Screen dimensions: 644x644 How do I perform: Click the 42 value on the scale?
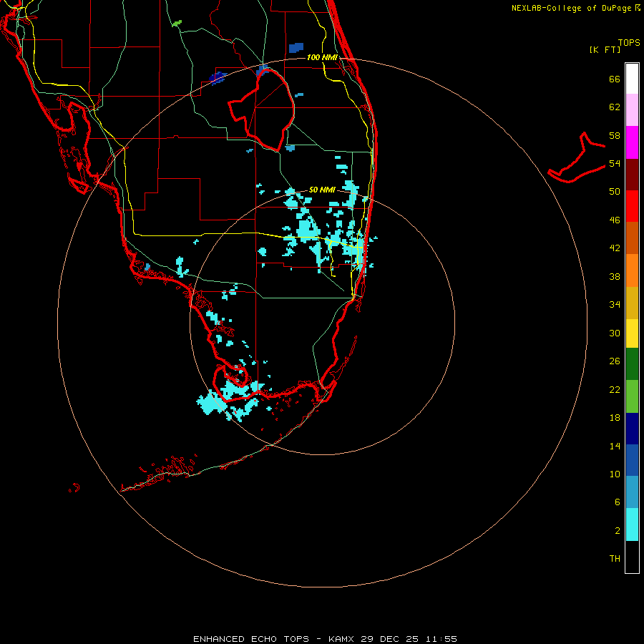pyautogui.click(x=615, y=248)
